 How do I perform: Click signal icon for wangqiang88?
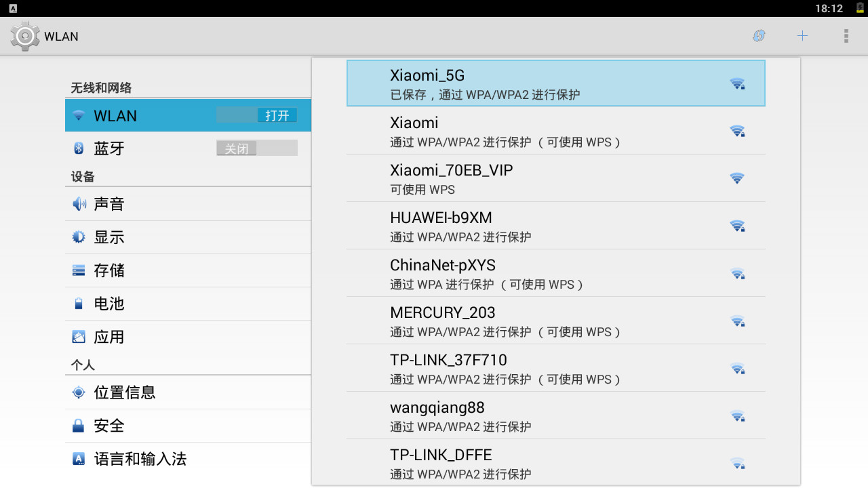[737, 415]
